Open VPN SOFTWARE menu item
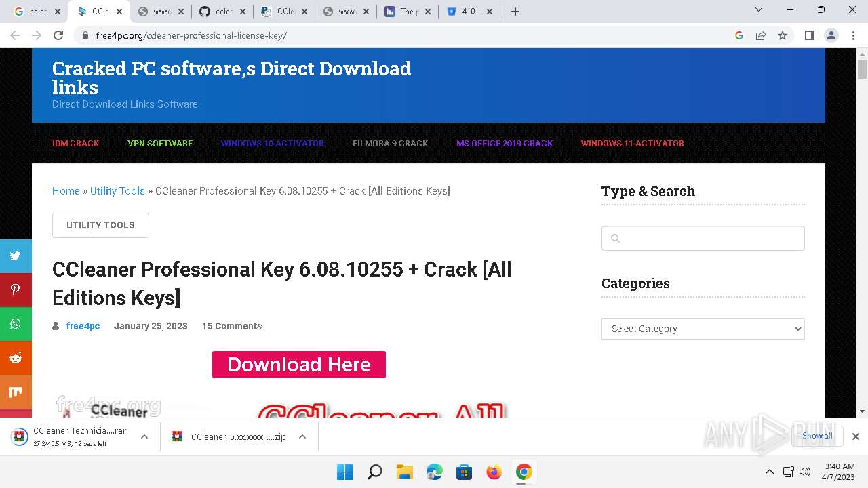The height and width of the screenshot is (488, 868). (x=160, y=144)
